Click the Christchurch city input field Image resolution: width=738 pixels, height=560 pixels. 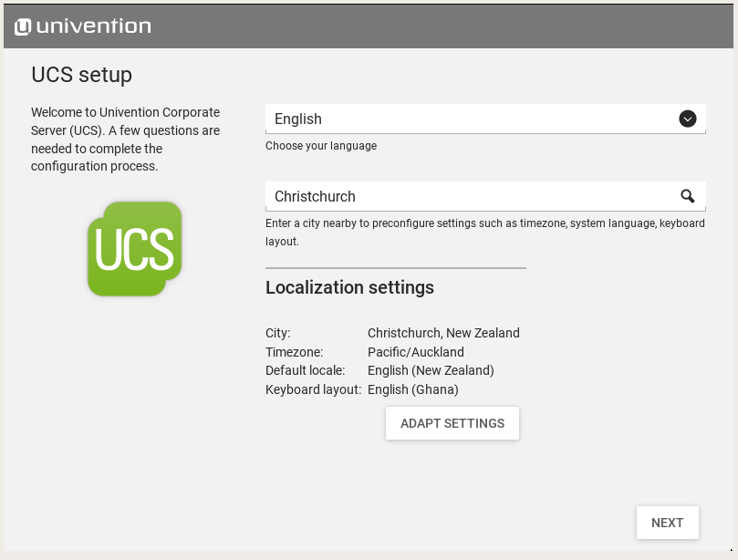470,196
